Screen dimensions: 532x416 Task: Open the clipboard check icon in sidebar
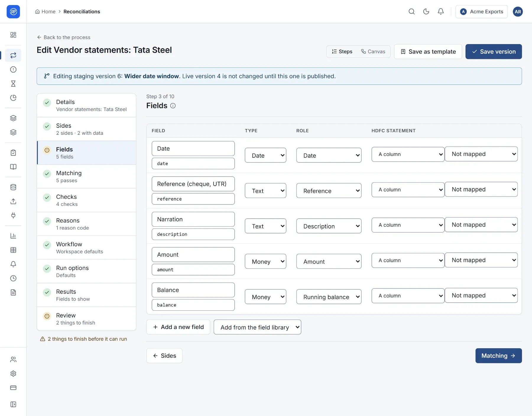click(13, 153)
